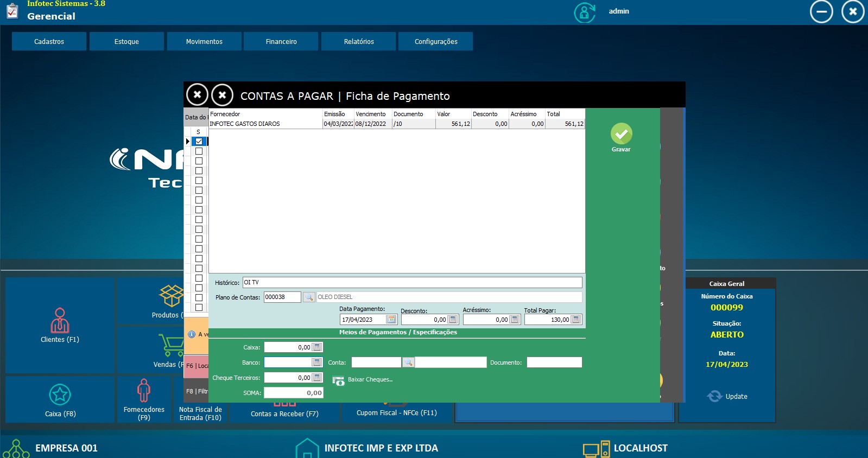The image size is (868, 458).
Task: Open Data Pagamento calendar picker
Action: (x=391, y=320)
